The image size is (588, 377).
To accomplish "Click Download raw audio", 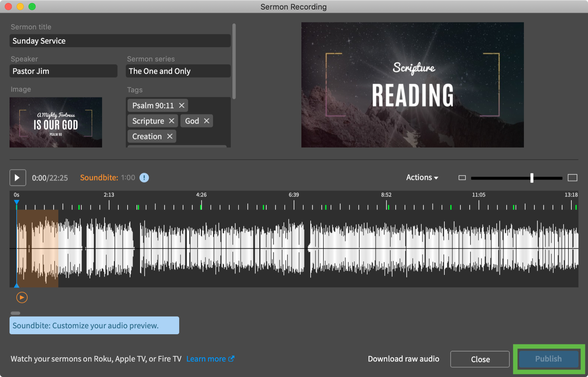I will tap(403, 359).
